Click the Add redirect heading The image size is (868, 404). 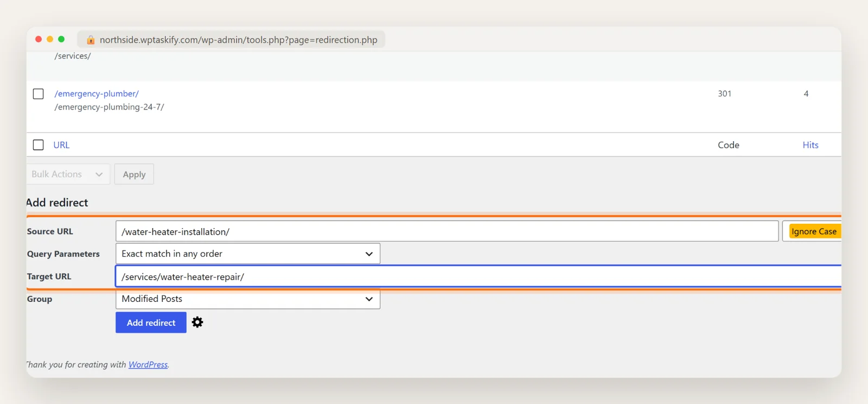(x=57, y=203)
